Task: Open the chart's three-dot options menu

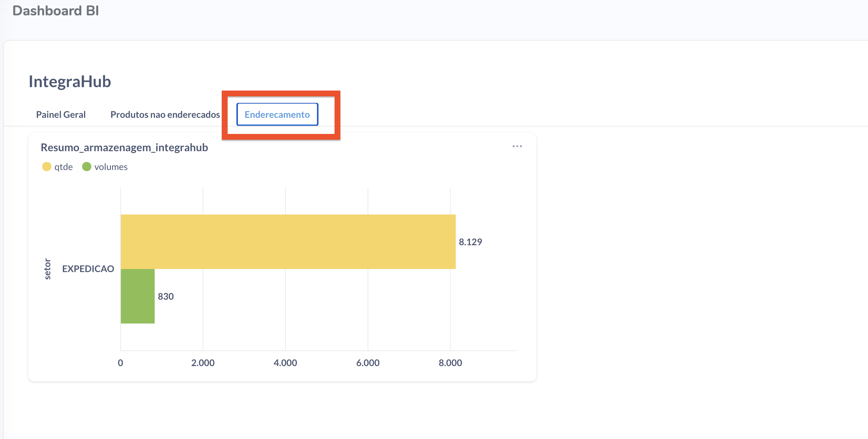Action: point(517,146)
